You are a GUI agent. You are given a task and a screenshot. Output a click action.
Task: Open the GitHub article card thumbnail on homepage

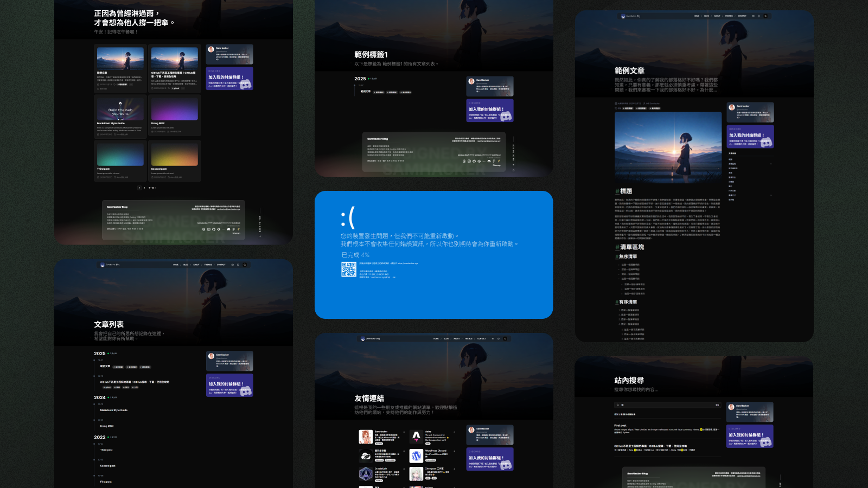tap(175, 58)
